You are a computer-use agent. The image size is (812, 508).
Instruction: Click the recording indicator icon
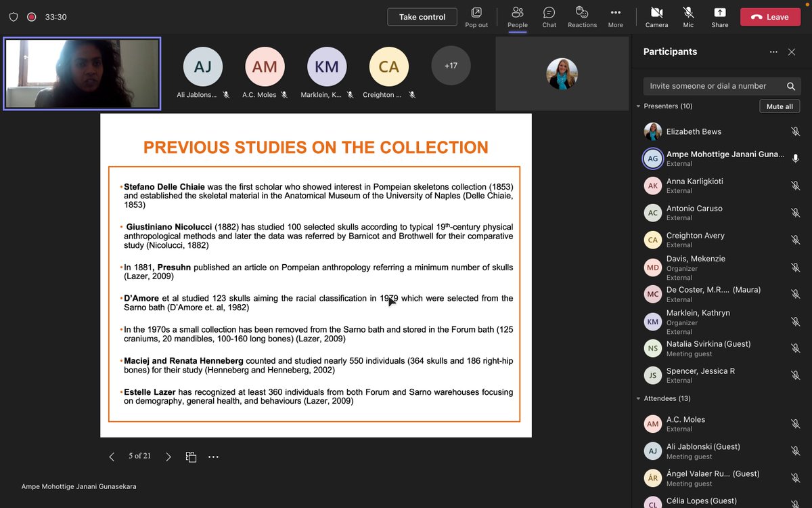click(31, 17)
